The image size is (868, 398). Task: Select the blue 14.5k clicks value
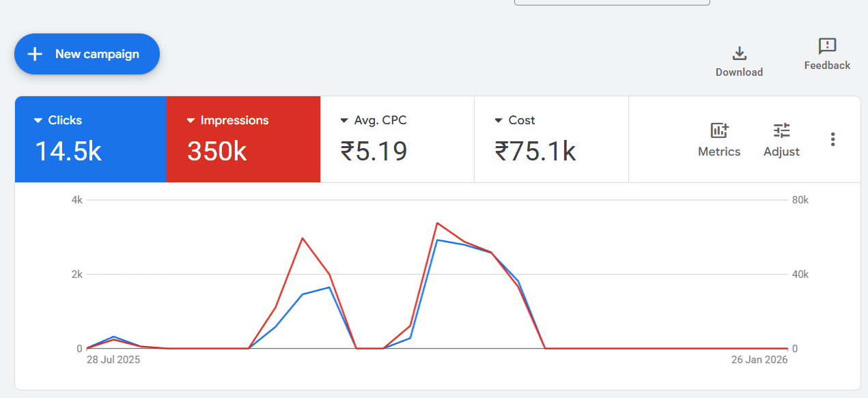68,152
